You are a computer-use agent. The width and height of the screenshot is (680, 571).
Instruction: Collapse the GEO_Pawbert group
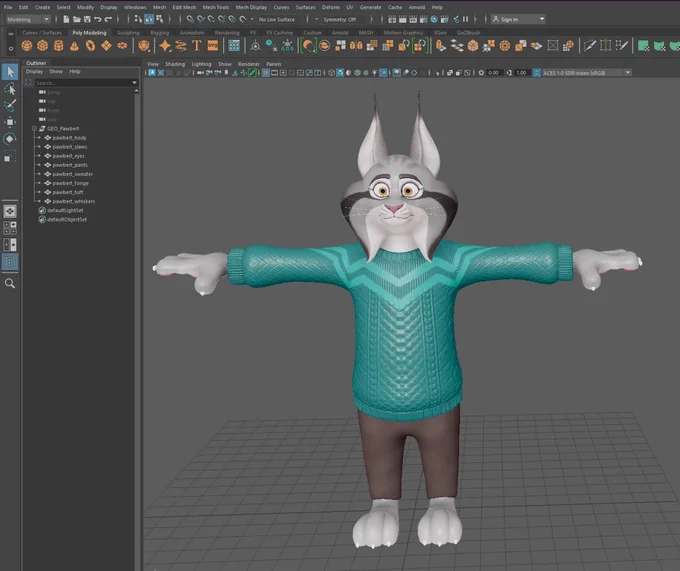point(34,128)
